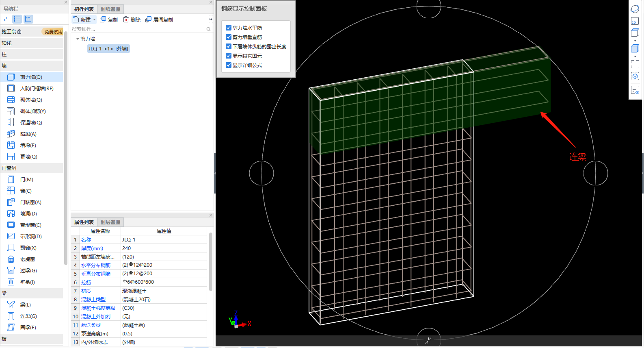644x348 pixels.
Task: Switch to the 图层管理 tab
Action: click(110, 222)
